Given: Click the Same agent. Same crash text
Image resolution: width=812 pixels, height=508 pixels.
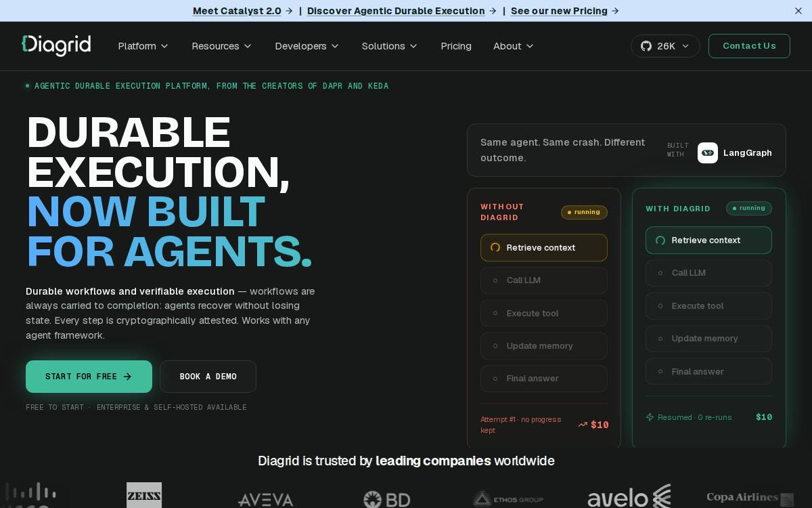Looking at the screenshot, I should (x=563, y=150).
